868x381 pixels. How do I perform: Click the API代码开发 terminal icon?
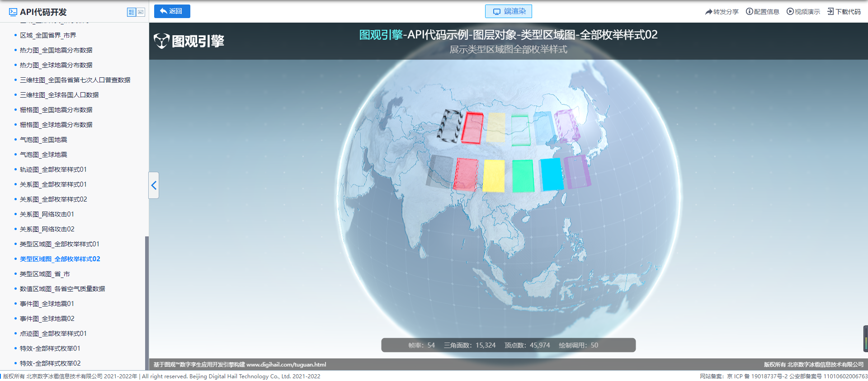tap(13, 12)
